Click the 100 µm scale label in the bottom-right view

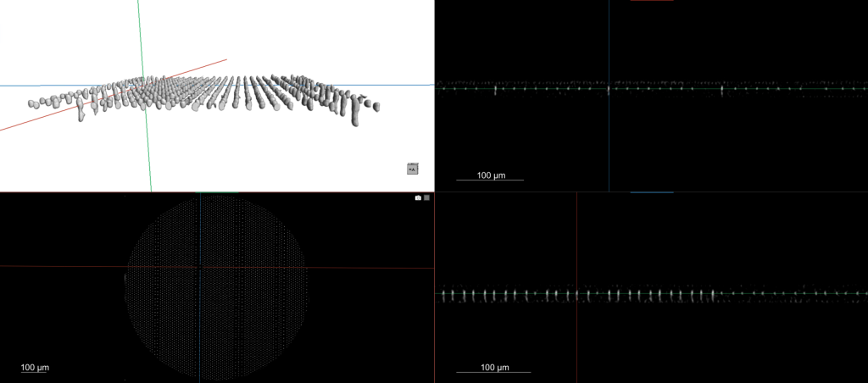(x=495, y=368)
